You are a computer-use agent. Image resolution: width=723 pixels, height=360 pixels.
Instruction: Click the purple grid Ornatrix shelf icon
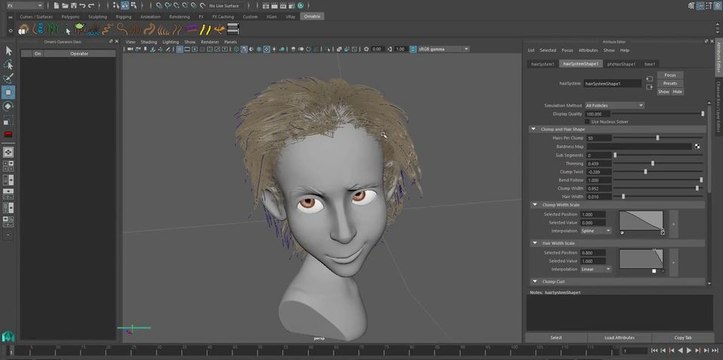[x=192, y=30]
